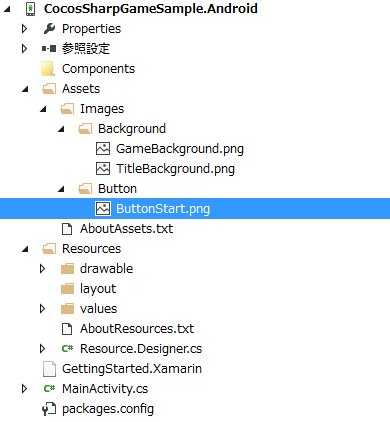Click the image icon of GameBackground.png
Screen dimensions: 390x422
tap(103, 149)
